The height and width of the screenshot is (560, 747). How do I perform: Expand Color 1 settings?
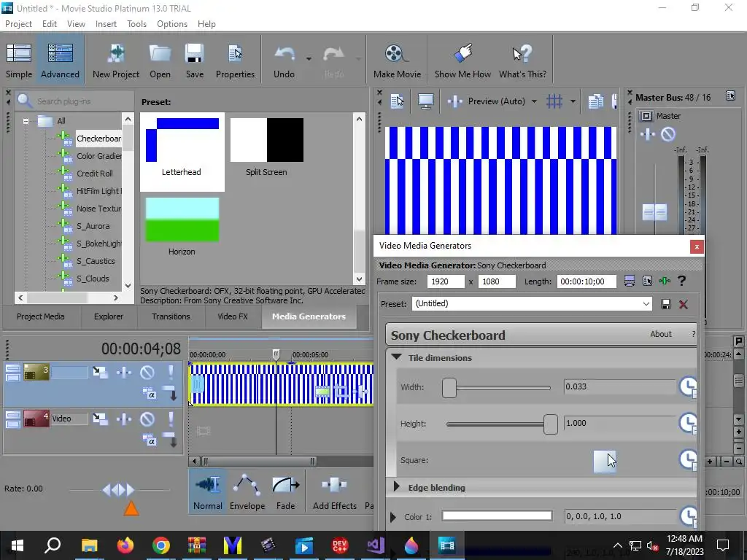tap(392, 517)
